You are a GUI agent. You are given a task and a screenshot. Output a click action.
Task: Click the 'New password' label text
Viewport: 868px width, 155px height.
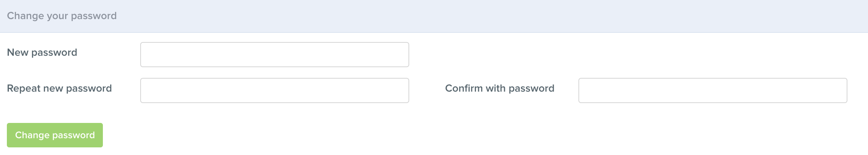(x=42, y=53)
